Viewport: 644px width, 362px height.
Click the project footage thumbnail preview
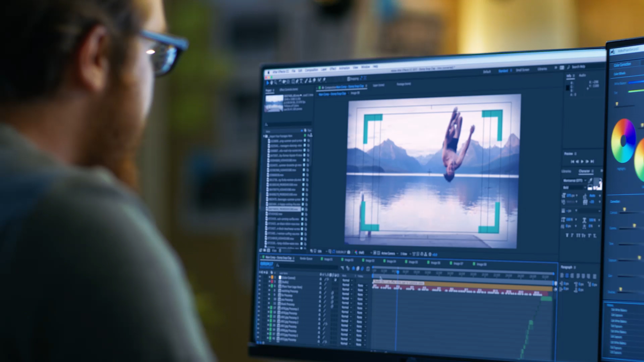point(274,103)
